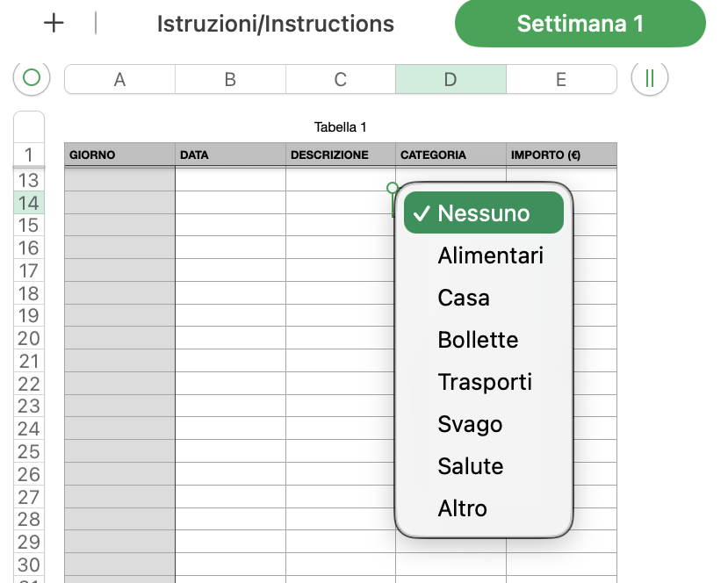Pick Casa in the category list
Screen dimensions: 728x583
coord(464,298)
